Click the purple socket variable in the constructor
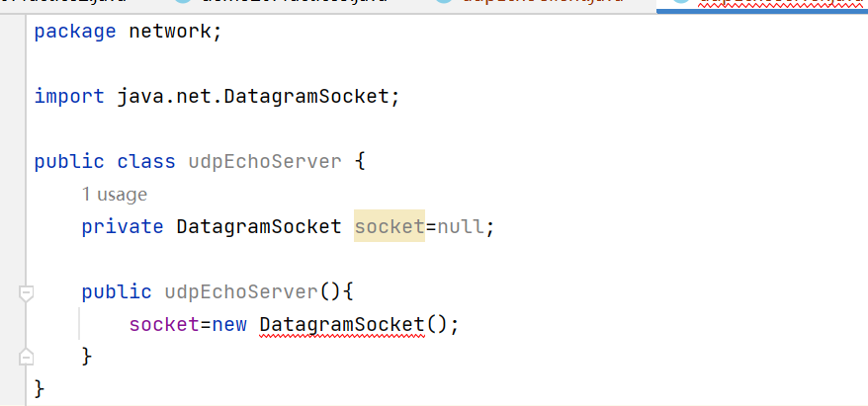This screenshot has height=406, width=868. coord(164,325)
